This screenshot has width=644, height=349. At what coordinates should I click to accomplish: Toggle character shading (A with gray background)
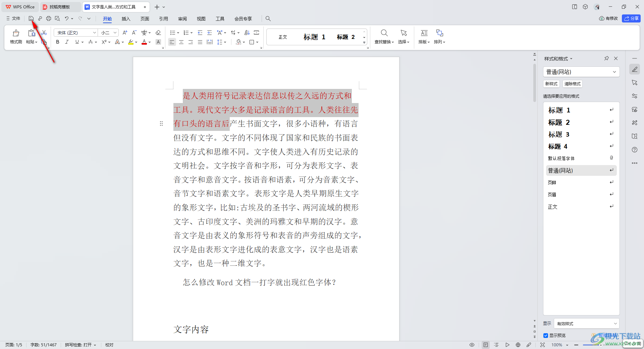click(x=158, y=42)
